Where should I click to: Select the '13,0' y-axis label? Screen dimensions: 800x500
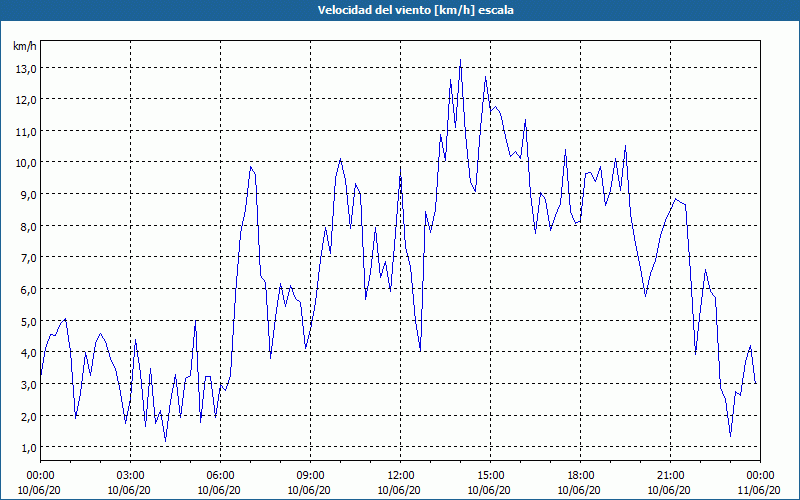(26, 68)
